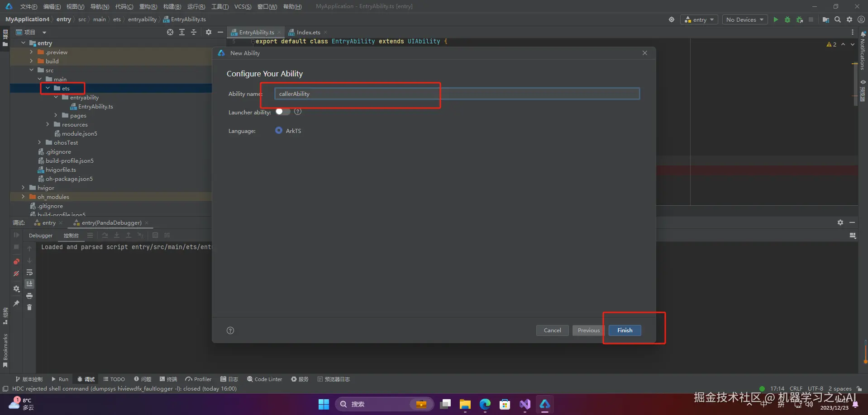
Task: Select EntryAbility.ts in the project tree
Action: (95, 106)
